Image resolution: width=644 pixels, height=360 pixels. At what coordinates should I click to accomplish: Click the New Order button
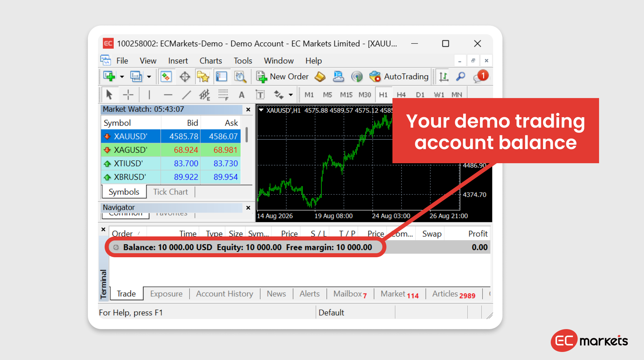[x=282, y=77]
